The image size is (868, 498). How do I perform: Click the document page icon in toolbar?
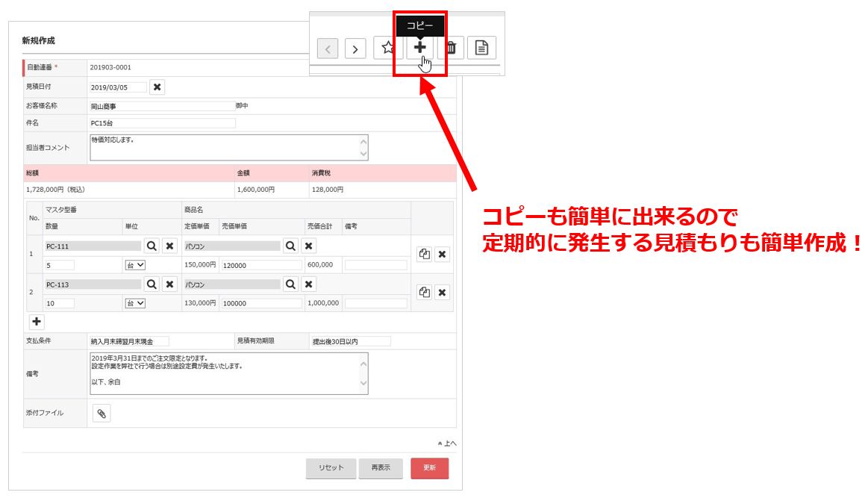point(481,48)
